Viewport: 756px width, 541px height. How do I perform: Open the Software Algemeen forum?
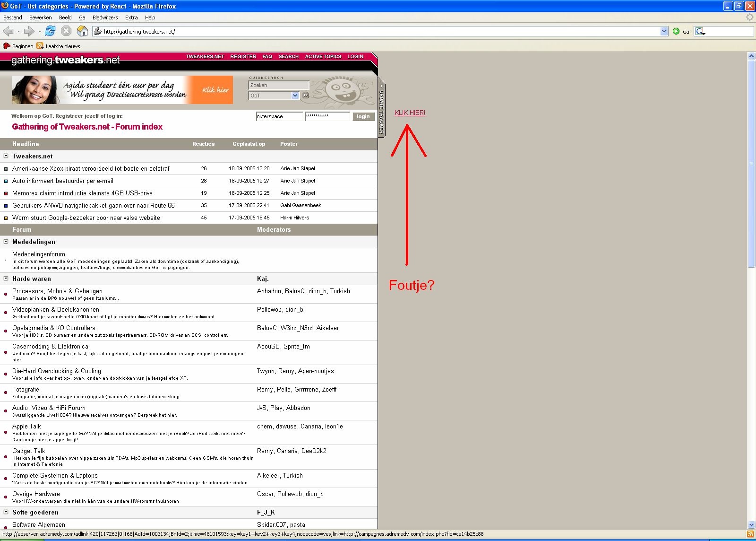(39, 525)
